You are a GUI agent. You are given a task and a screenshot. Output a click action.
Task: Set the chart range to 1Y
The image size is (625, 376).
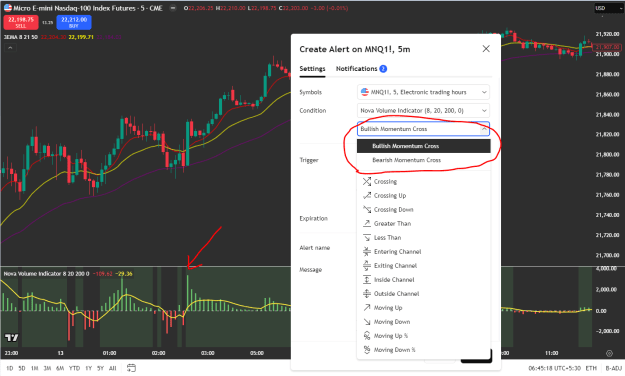88,368
